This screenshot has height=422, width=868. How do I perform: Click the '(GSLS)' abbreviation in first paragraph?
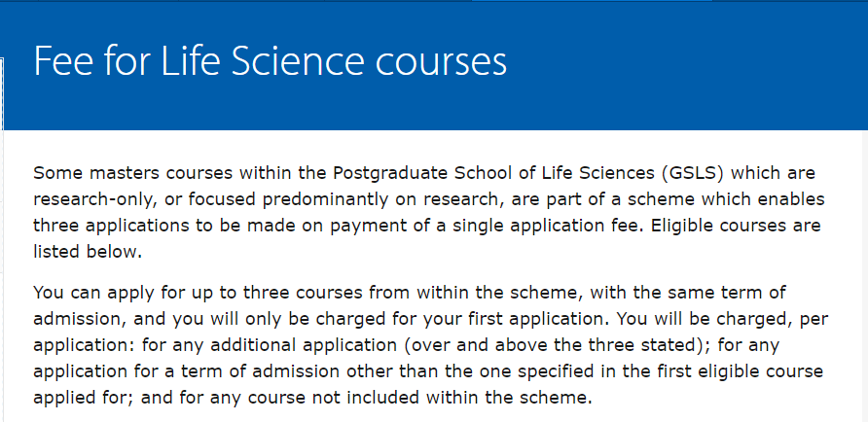[693, 173]
